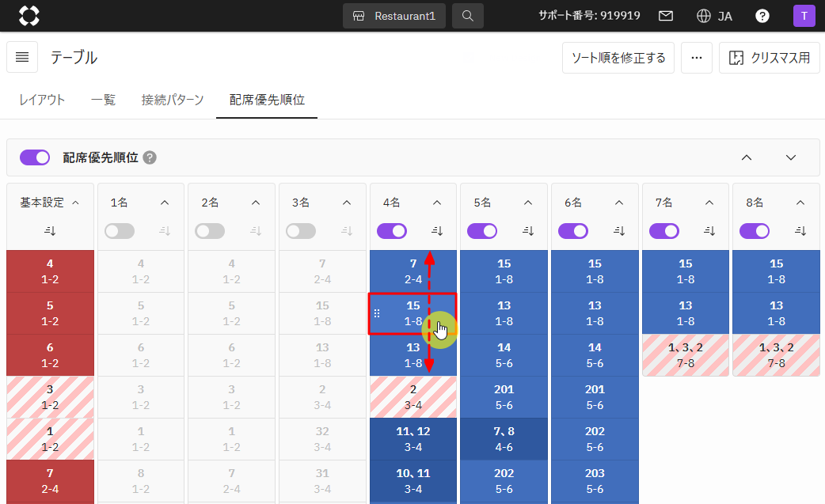Screen dimensions: 825x504
Task: Collapse the 基本設定 column
Action: [x=75, y=203]
